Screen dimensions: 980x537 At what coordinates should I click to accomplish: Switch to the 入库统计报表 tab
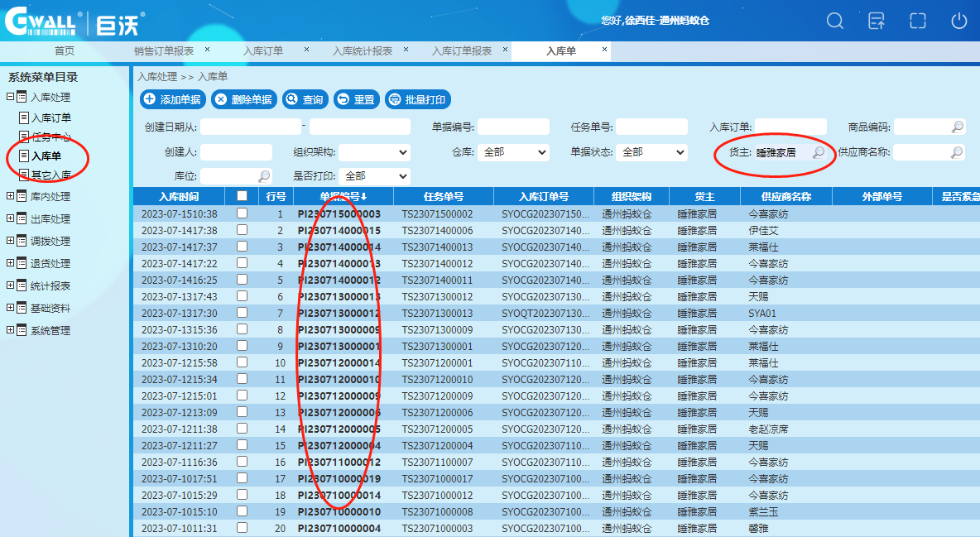tap(363, 51)
